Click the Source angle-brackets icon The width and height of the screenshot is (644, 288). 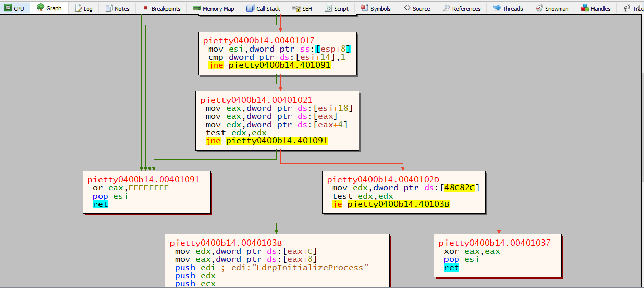(x=407, y=8)
